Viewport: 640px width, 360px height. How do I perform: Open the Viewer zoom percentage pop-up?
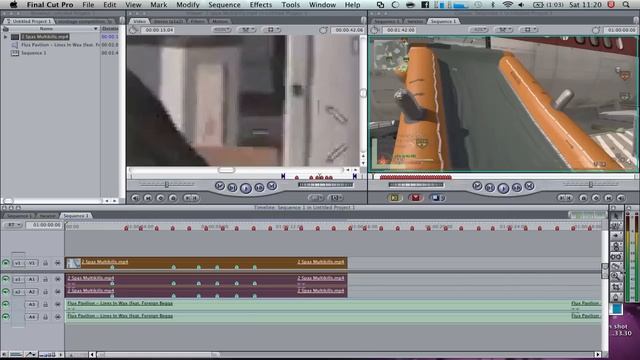[x=221, y=30]
